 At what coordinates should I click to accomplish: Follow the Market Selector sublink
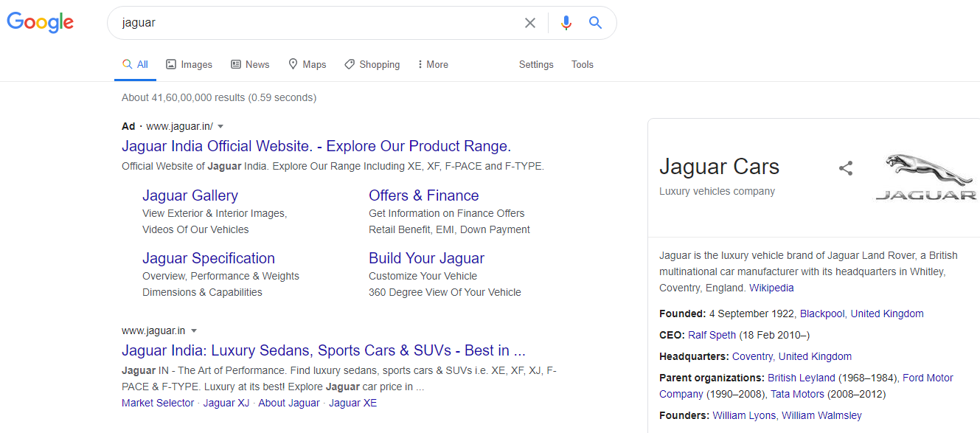pos(158,403)
